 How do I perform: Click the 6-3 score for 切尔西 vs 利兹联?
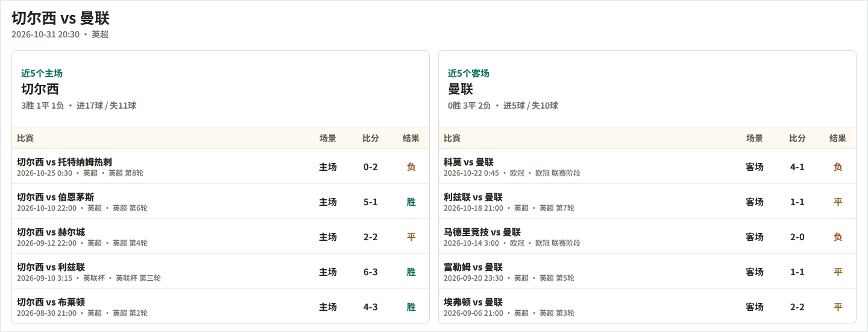click(x=371, y=272)
